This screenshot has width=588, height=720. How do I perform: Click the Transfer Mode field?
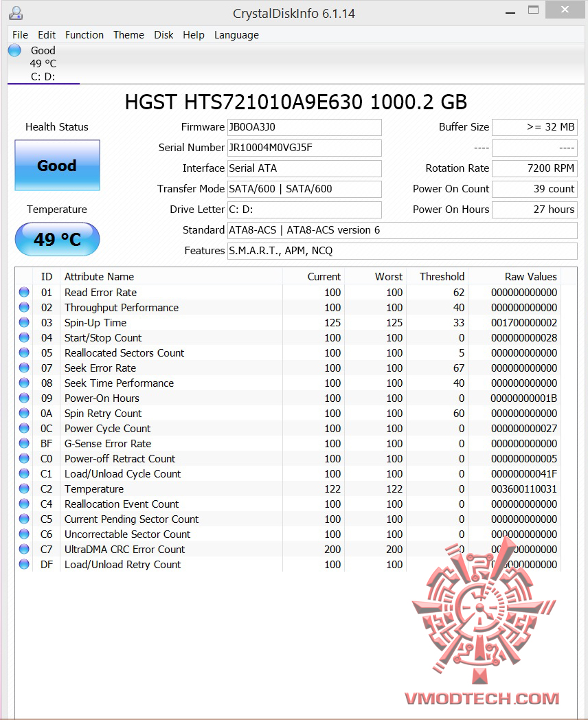[x=304, y=189]
